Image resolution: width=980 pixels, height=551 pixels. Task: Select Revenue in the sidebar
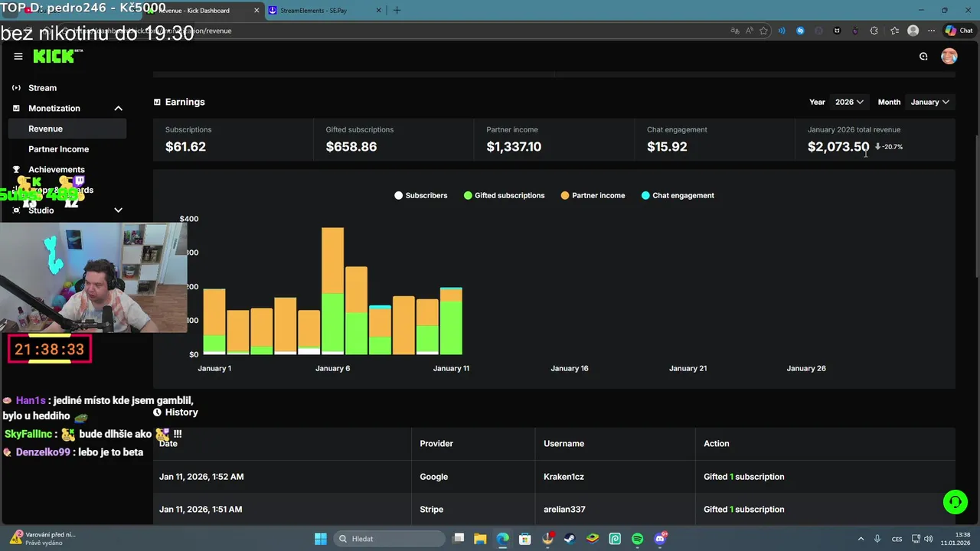(x=67, y=129)
